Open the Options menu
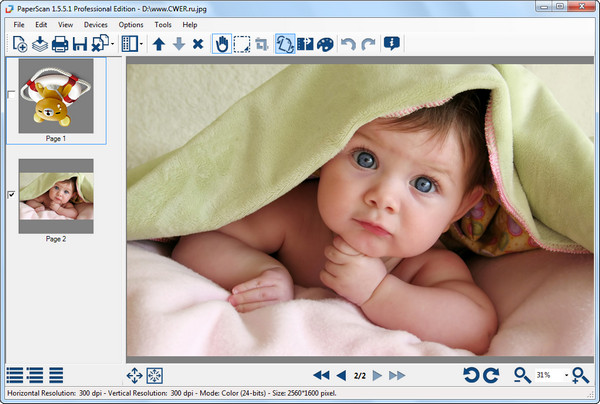Viewport: 600px width, 404px height. [x=130, y=24]
